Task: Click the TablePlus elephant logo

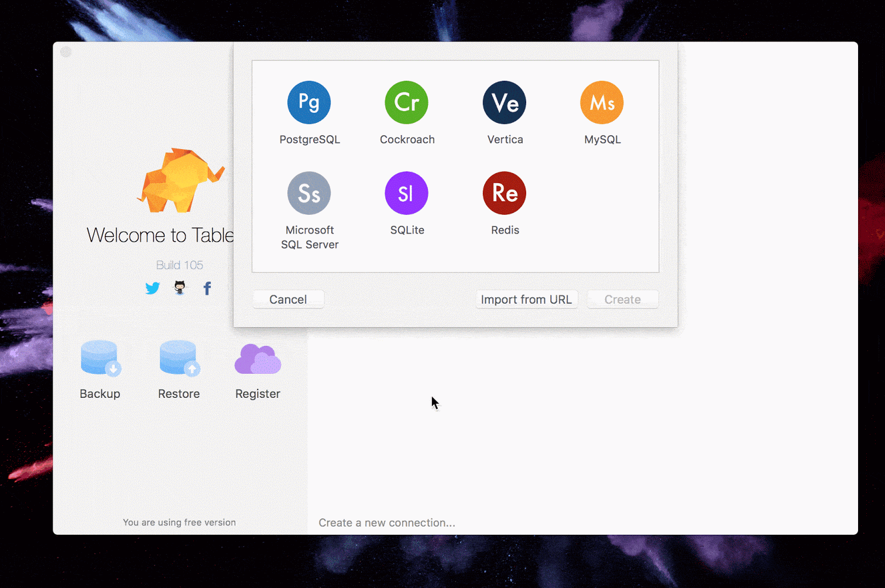Action: click(181, 180)
